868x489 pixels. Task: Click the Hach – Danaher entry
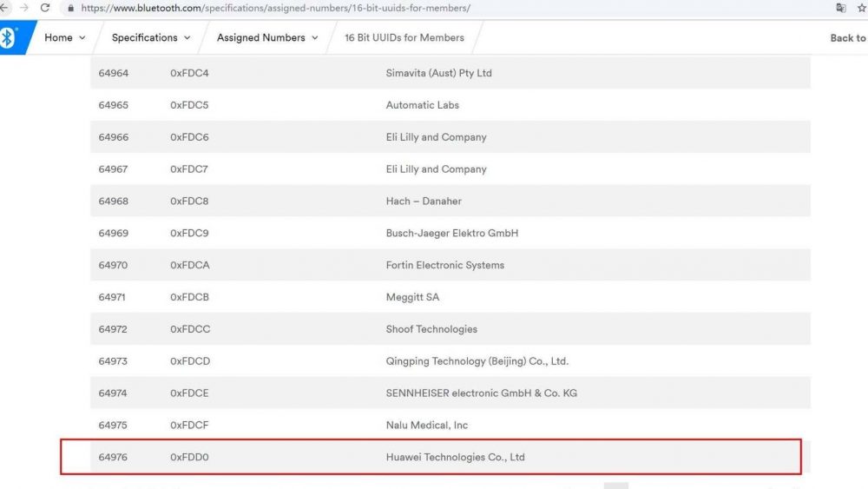click(424, 202)
